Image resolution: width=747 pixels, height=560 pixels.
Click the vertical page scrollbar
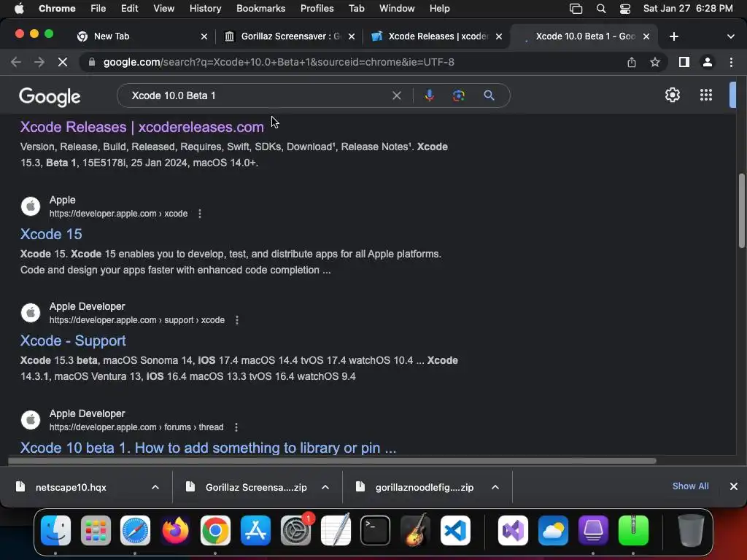(741, 211)
